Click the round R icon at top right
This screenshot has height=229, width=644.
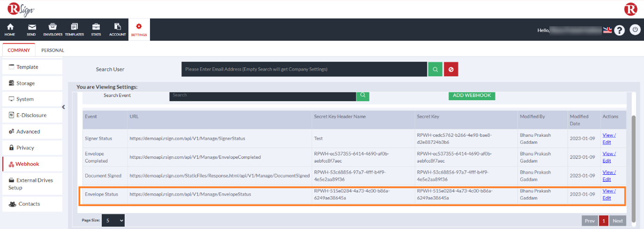pos(630,9)
